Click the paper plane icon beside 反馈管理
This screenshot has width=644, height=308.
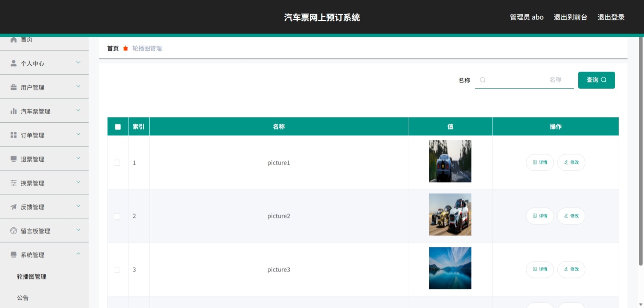14,207
